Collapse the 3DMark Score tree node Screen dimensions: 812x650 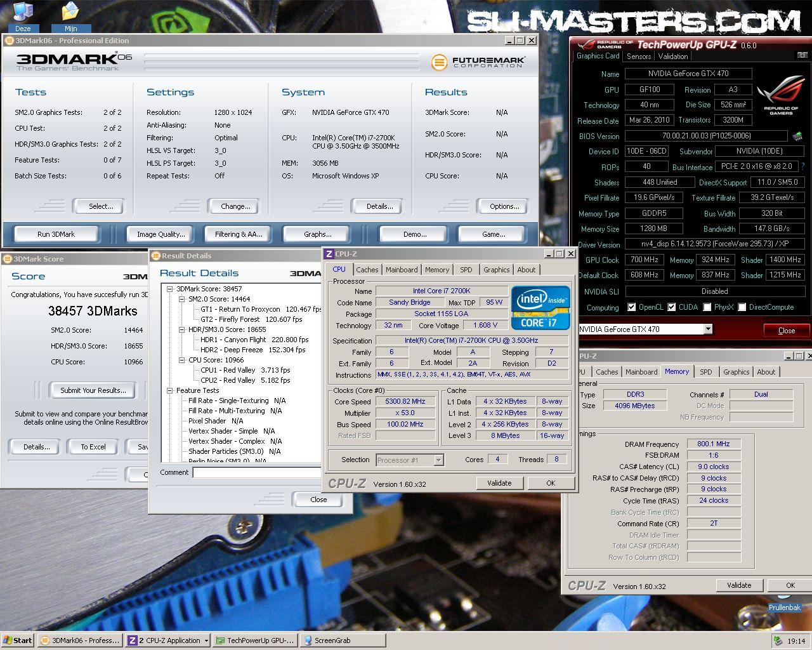[x=170, y=289]
